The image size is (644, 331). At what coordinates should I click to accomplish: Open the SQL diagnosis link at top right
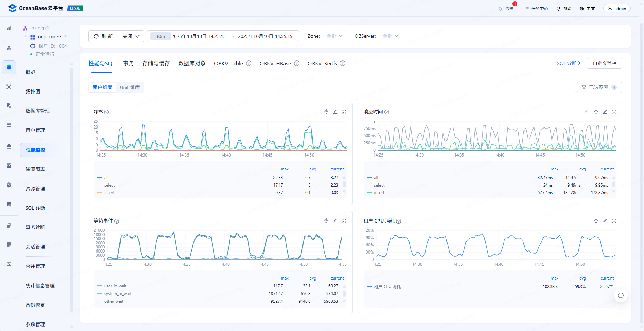click(568, 63)
